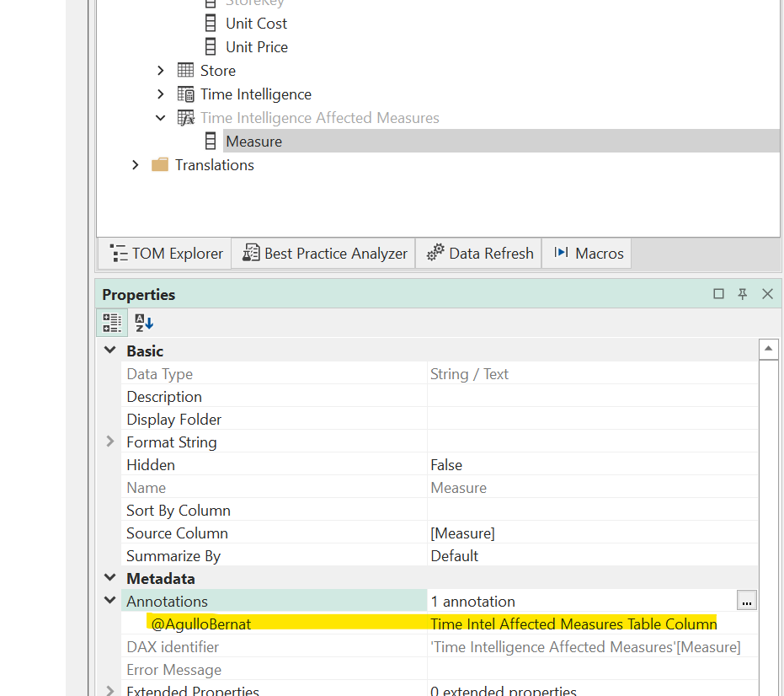Pin the Properties panel with the pin icon
784x696 pixels.
742,294
